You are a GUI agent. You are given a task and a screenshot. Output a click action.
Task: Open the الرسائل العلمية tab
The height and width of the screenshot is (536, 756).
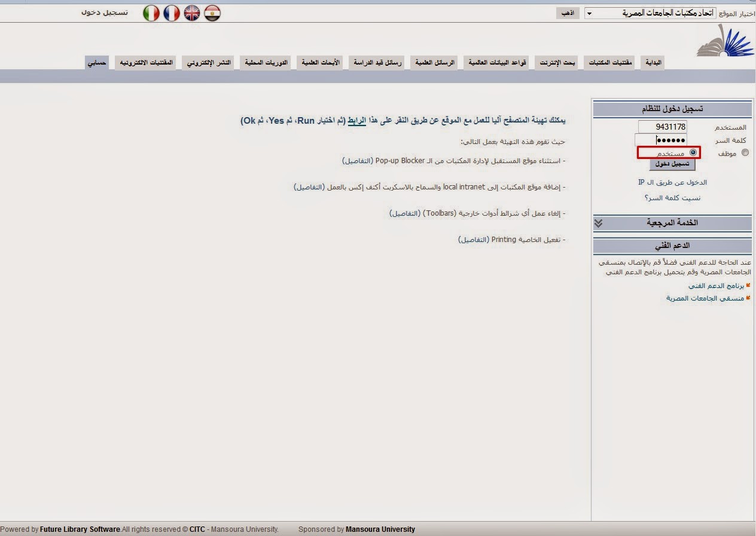click(433, 62)
